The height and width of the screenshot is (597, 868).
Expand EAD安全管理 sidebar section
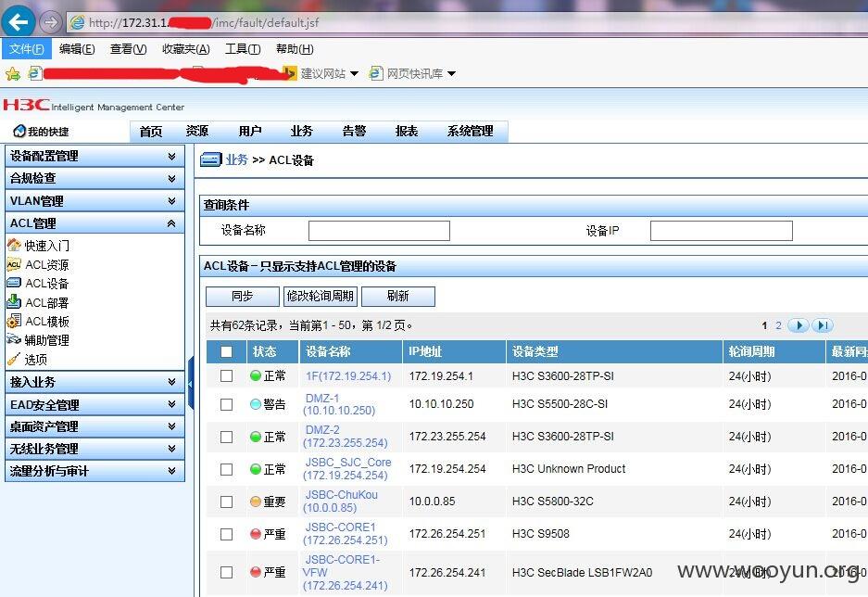94,405
